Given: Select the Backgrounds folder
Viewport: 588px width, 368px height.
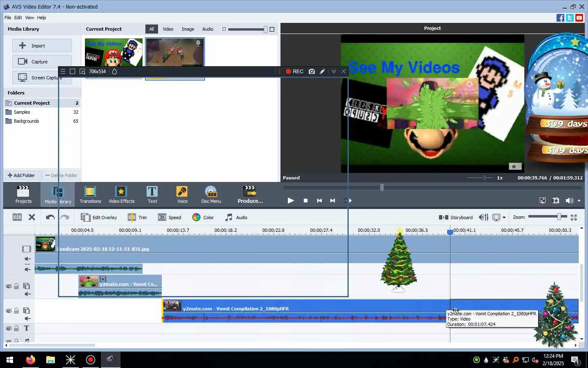Looking at the screenshot, I should click(x=42, y=121).
